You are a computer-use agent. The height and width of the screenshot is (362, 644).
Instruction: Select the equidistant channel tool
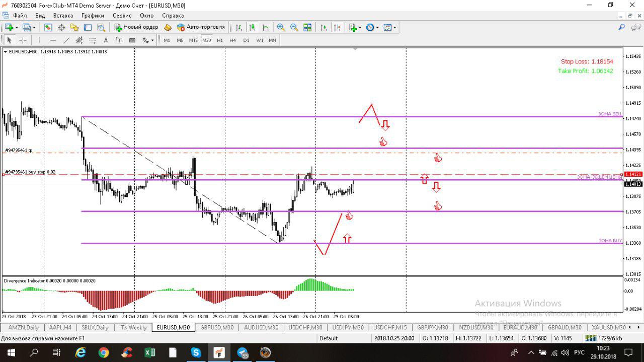click(x=79, y=40)
